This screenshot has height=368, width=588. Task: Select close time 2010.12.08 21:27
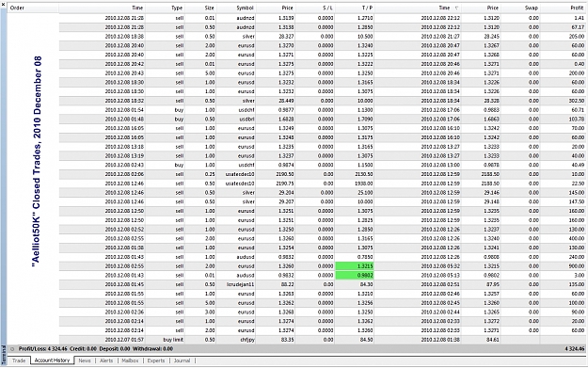pos(440,37)
